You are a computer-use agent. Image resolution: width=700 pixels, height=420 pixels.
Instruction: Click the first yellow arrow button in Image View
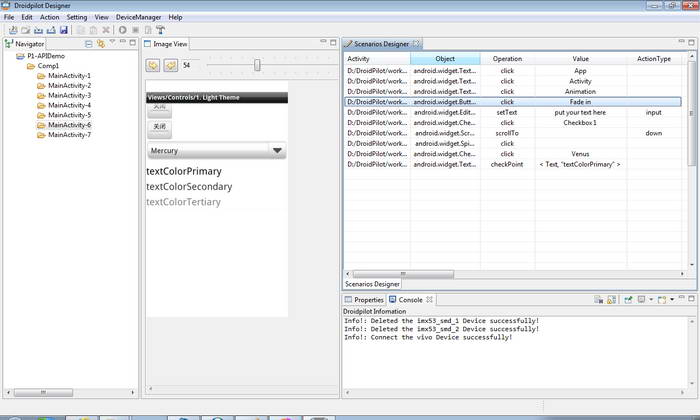154,65
